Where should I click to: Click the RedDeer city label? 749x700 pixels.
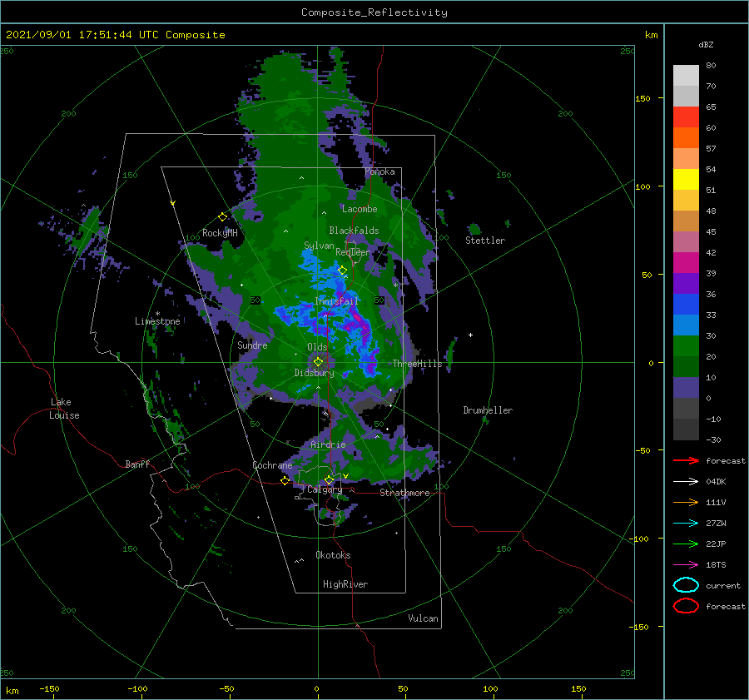tap(353, 252)
